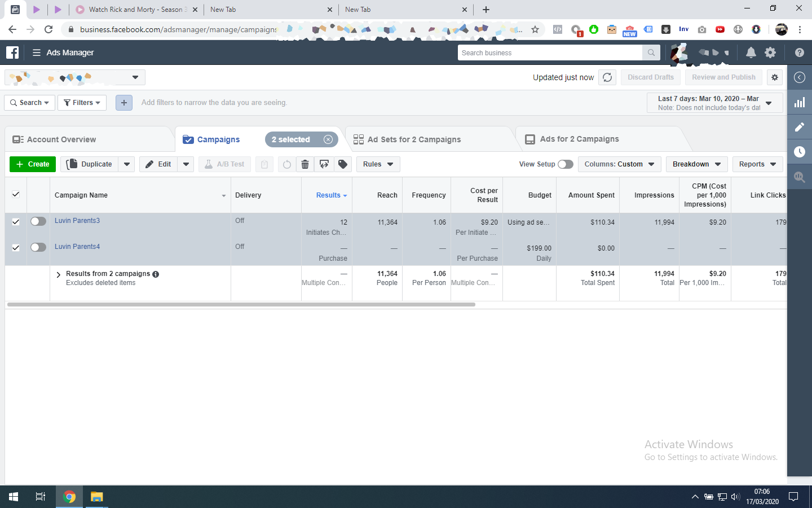Bookmark this page with the star icon

point(535,29)
